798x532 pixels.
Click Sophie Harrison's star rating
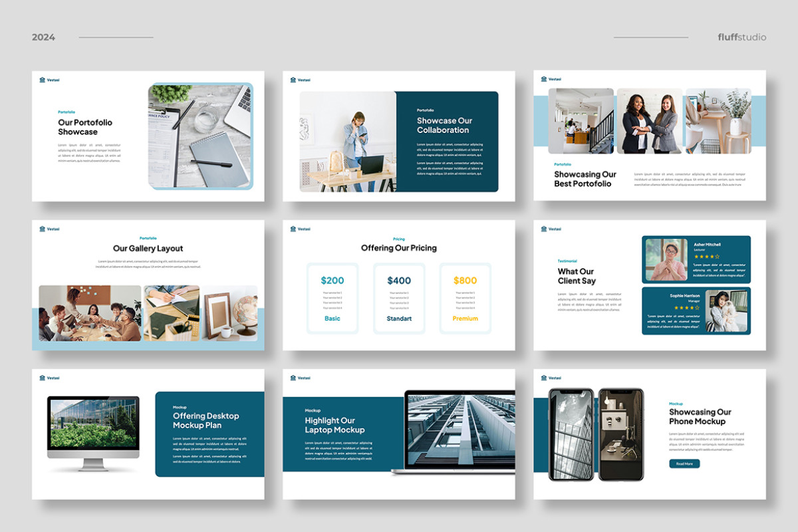(686, 308)
